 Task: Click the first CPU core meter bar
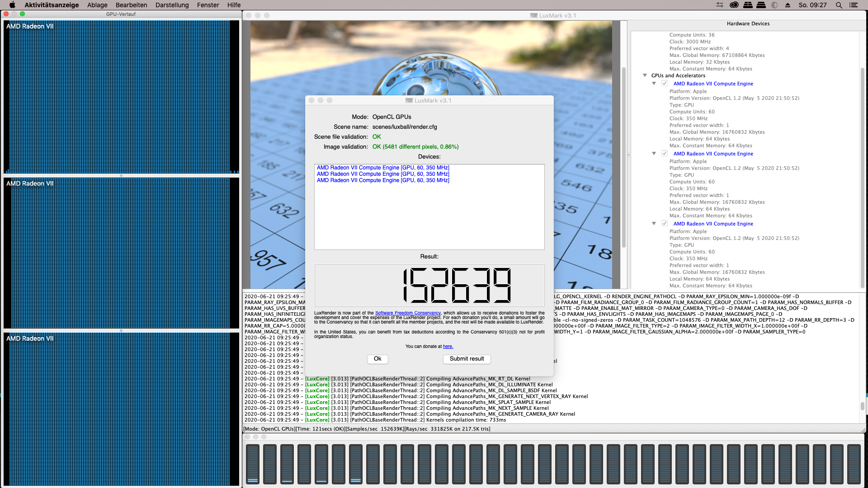[x=253, y=464]
